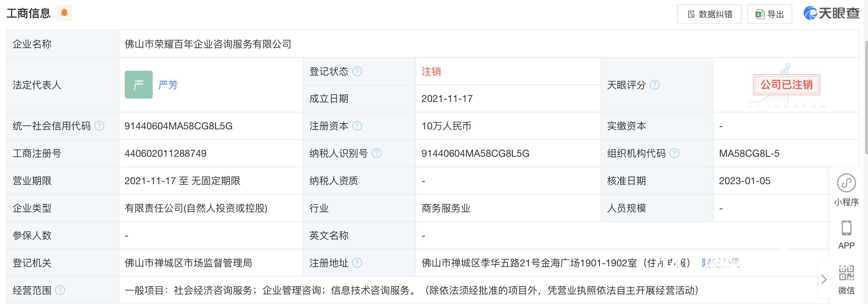Click help icon next to 纳税人识别号
The width and height of the screenshot is (868, 304).
click(376, 153)
